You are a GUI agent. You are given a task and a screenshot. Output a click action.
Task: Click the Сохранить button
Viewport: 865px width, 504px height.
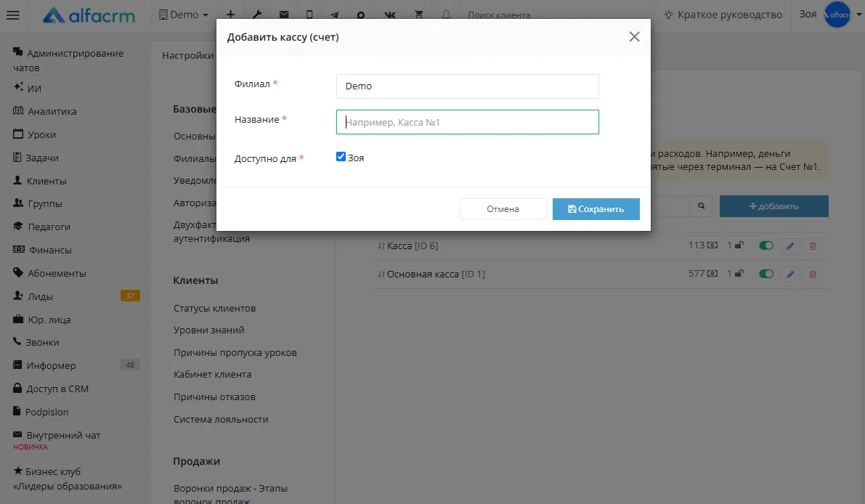596,209
